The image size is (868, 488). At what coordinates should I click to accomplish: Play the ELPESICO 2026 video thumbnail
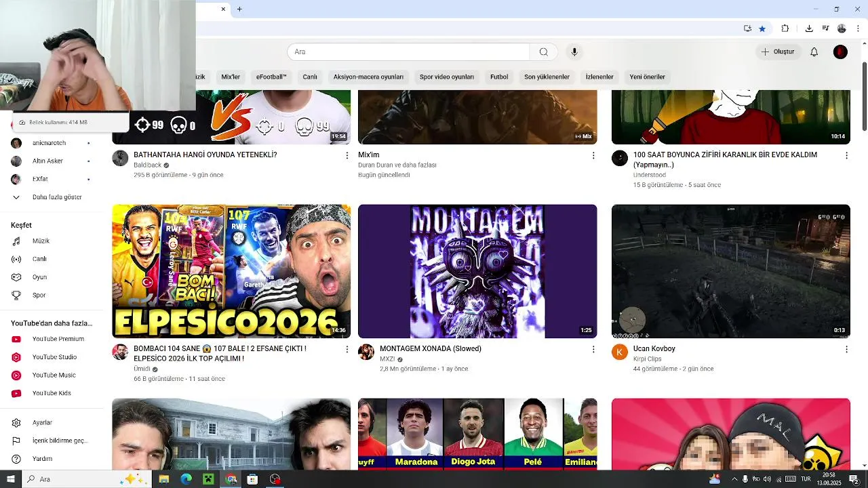click(x=231, y=271)
